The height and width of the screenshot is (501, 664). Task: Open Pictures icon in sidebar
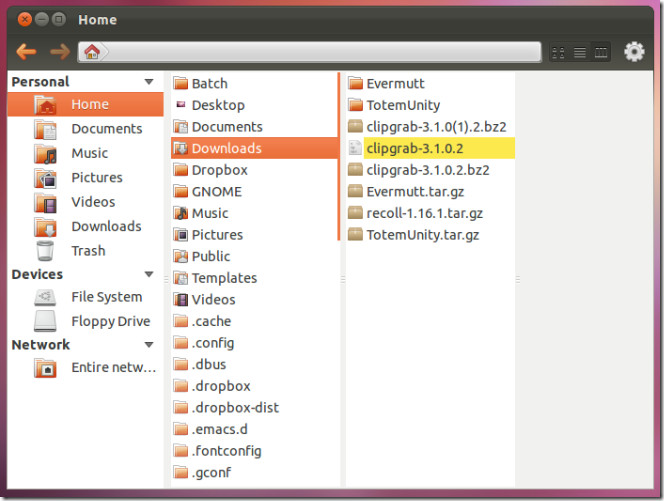click(x=45, y=177)
